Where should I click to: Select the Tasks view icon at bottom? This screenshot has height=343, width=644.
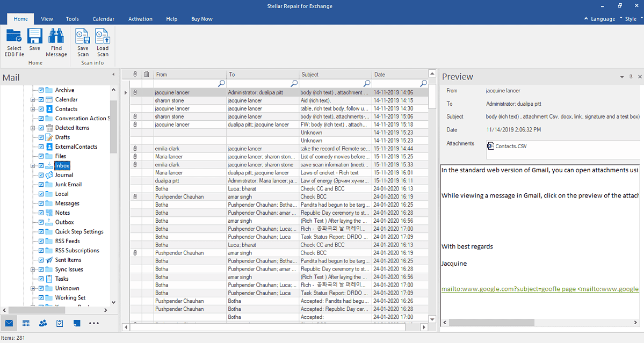[59, 323]
